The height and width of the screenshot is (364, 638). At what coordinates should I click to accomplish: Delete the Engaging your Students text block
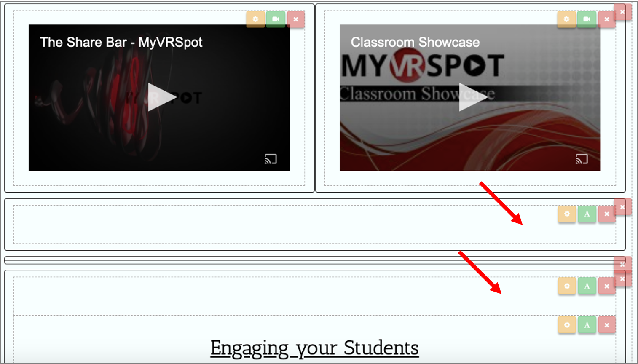pyautogui.click(x=607, y=325)
